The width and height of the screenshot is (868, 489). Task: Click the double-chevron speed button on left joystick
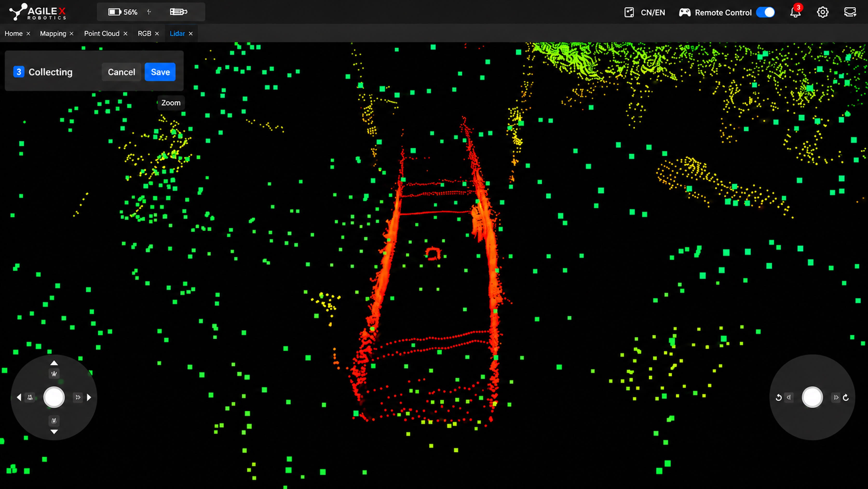coord(78,398)
